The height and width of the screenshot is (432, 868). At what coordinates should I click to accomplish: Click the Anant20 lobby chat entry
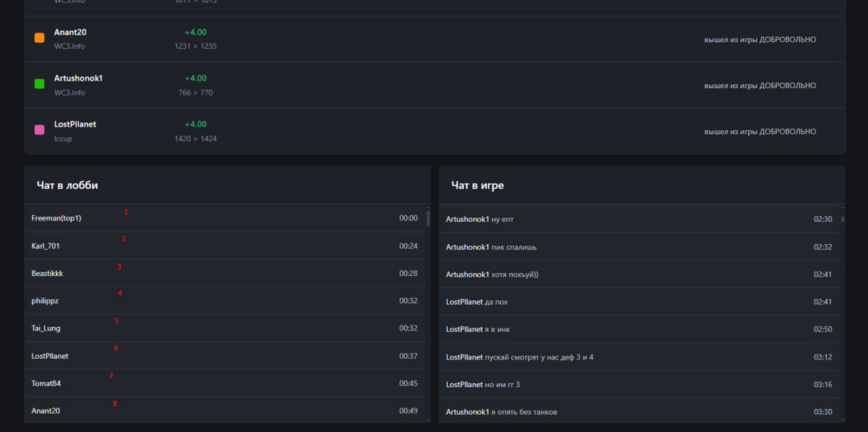click(225, 410)
